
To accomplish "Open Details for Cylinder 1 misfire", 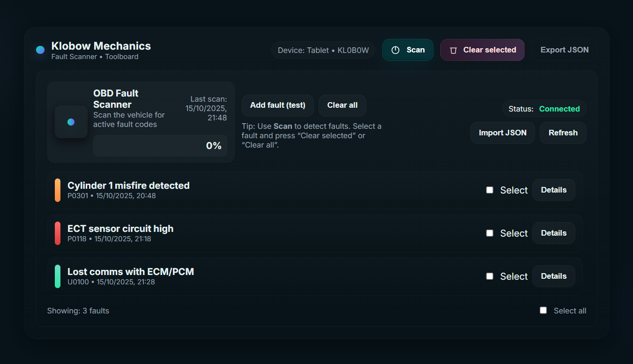I will [x=553, y=190].
